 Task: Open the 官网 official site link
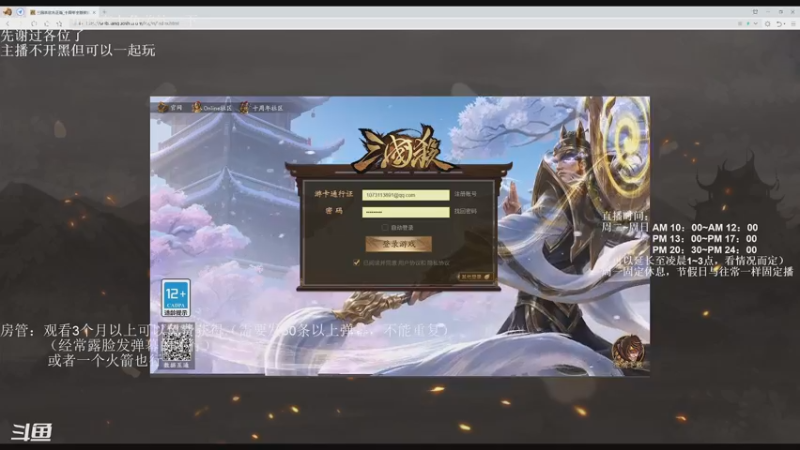(x=170, y=108)
